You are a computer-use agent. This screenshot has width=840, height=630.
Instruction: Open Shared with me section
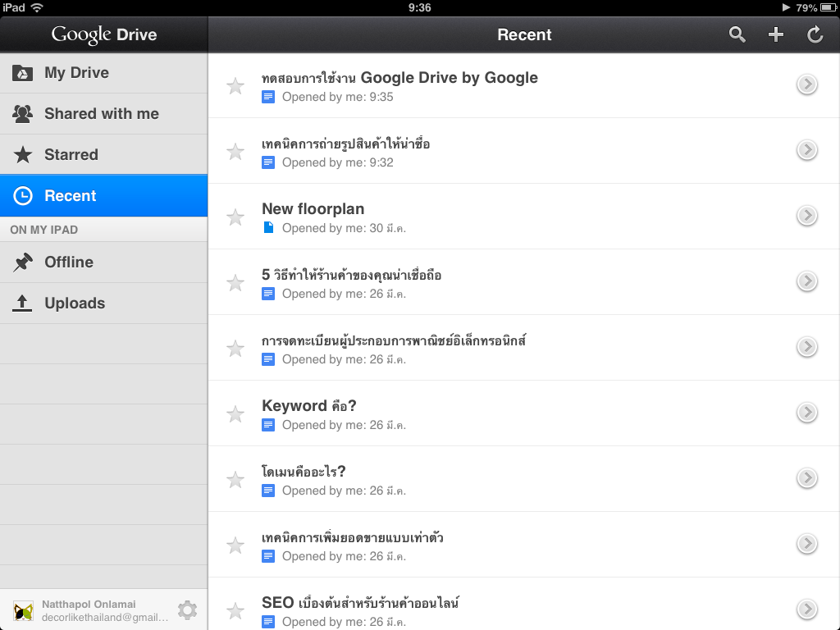pos(104,113)
